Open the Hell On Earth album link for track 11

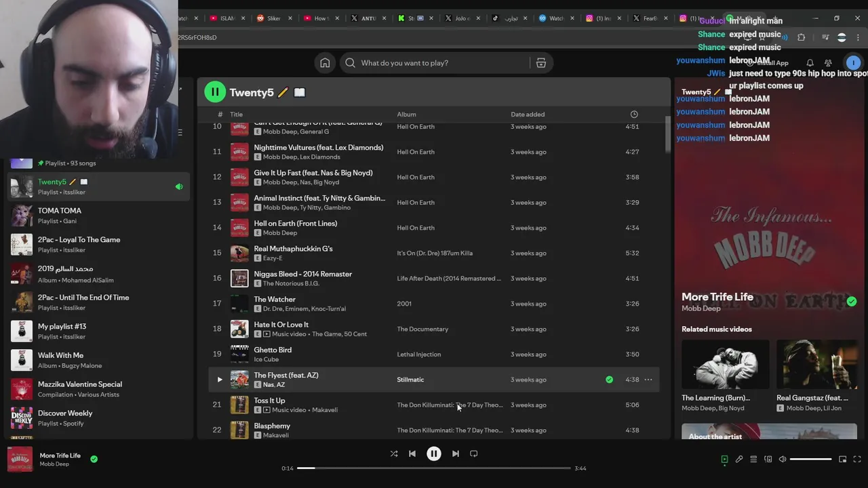416,152
